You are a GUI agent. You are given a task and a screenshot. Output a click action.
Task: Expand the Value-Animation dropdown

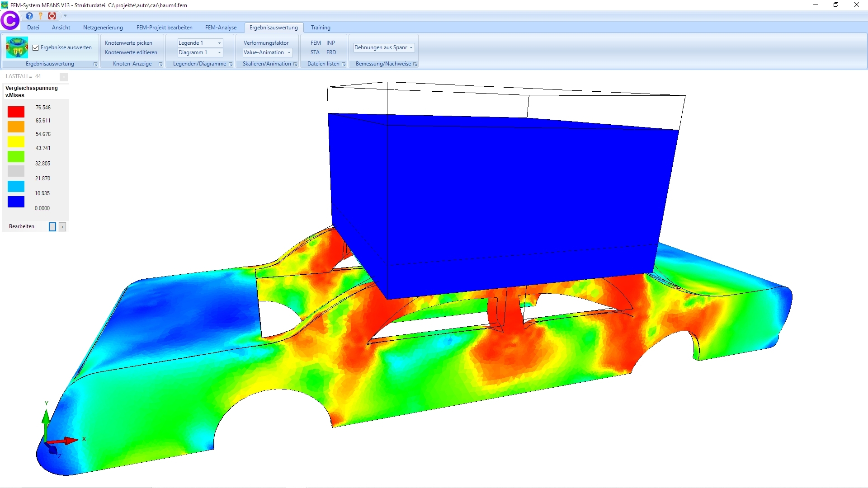click(x=289, y=52)
